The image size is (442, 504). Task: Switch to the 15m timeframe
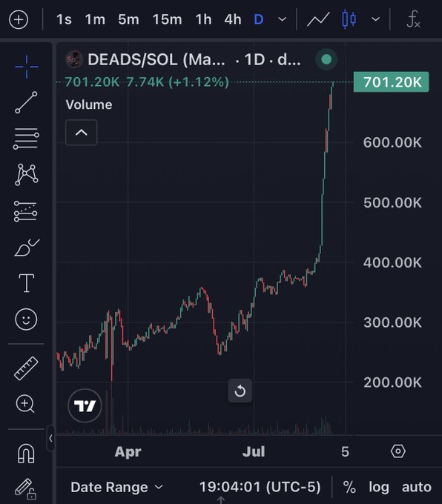(x=167, y=19)
